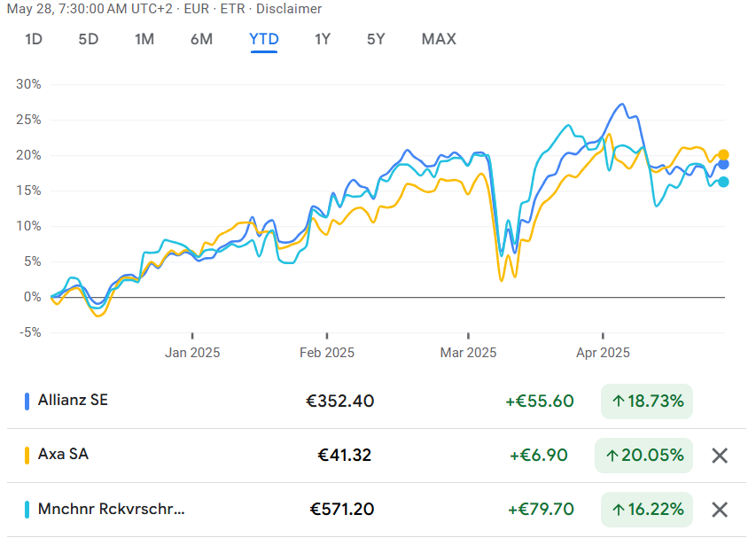Image resolution: width=756 pixels, height=538 pixels.
Task: Click the Feb 2025 axis label
Action: [x=327, y=353]
